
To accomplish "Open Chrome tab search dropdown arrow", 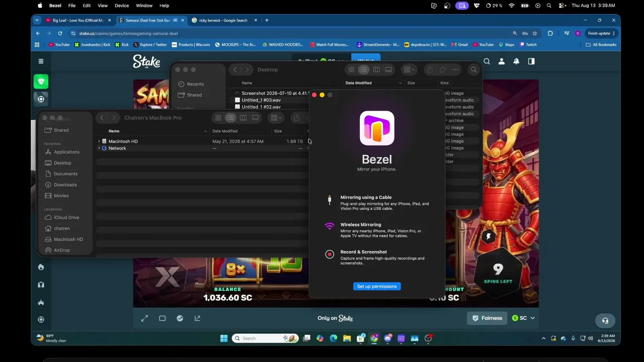I will [37, 20].
